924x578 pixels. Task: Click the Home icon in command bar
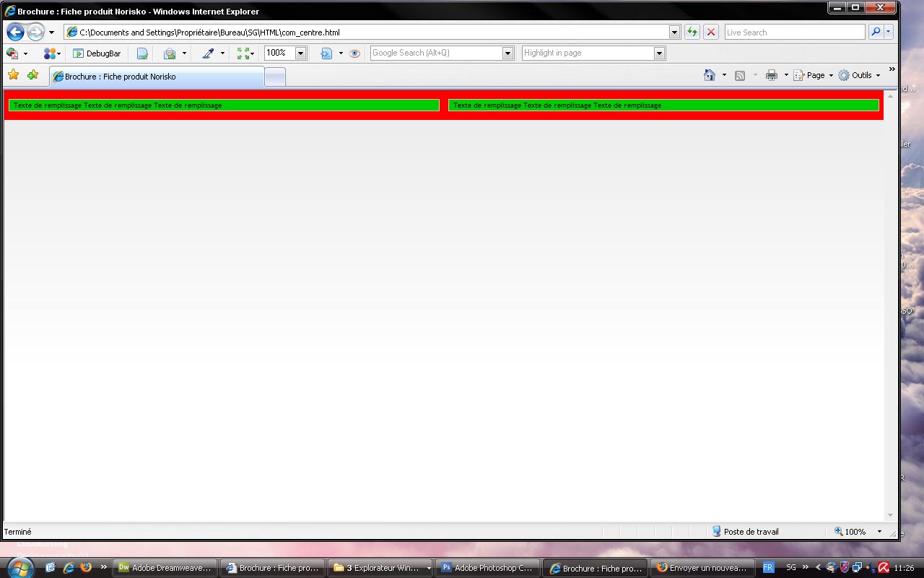click(710, 75)
